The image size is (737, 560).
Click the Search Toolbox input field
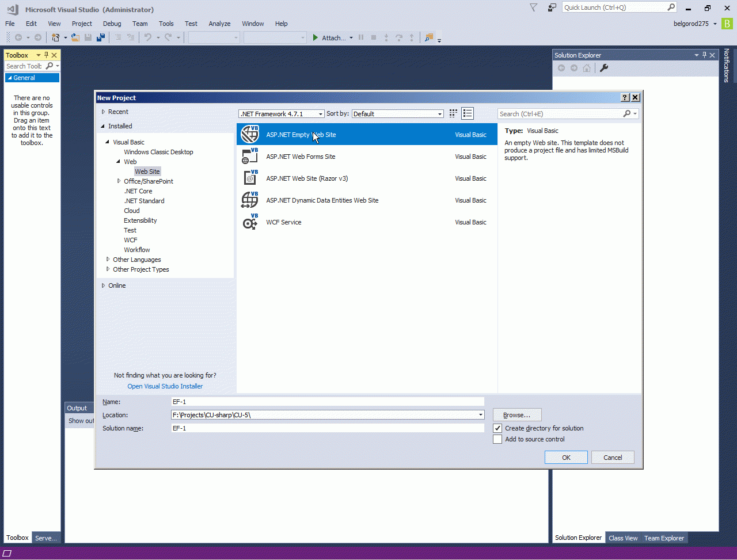[24, 66]
